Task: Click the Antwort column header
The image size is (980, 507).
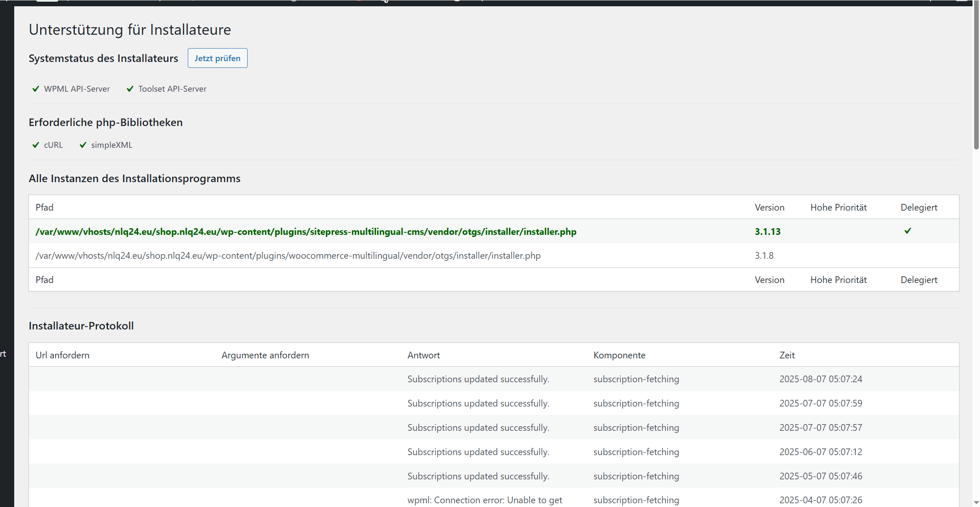Action: (x=424, y=355)
